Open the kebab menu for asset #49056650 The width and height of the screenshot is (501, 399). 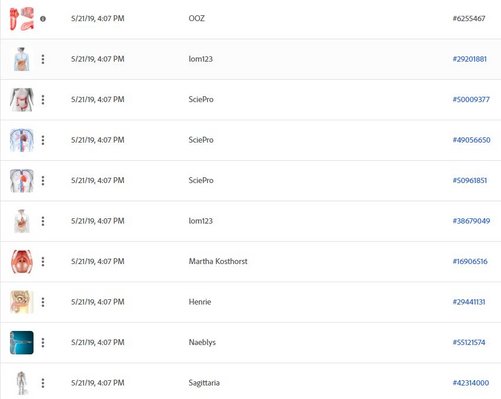[43, 140]
